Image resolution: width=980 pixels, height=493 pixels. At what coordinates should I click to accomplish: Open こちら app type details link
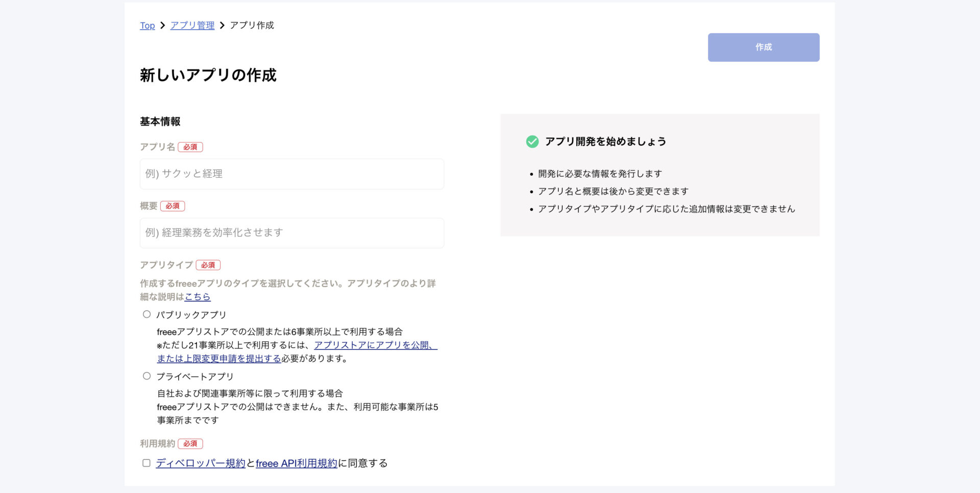tap(198, 297)
